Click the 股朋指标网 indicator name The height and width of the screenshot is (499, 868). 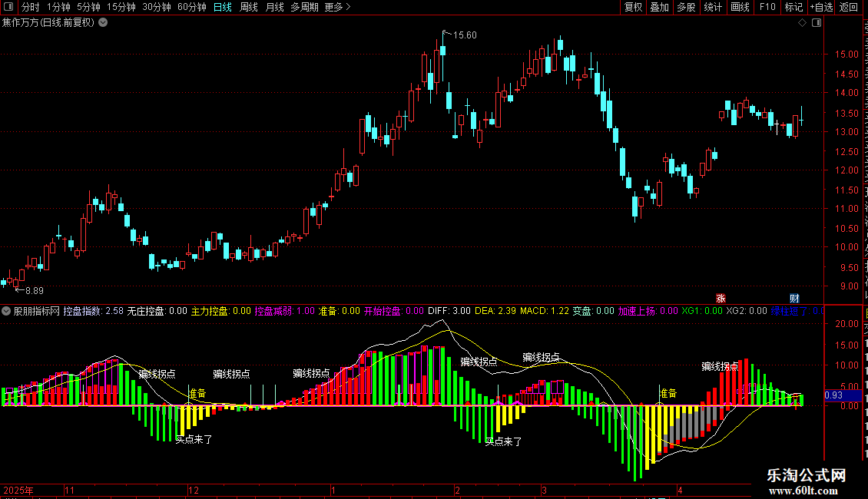click(x=37, y=311)
